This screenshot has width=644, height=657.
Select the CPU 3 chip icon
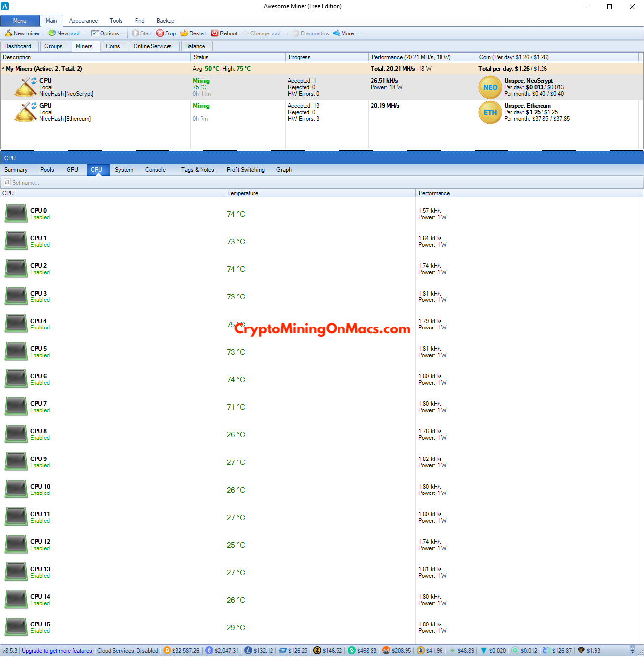pos(16,296)
